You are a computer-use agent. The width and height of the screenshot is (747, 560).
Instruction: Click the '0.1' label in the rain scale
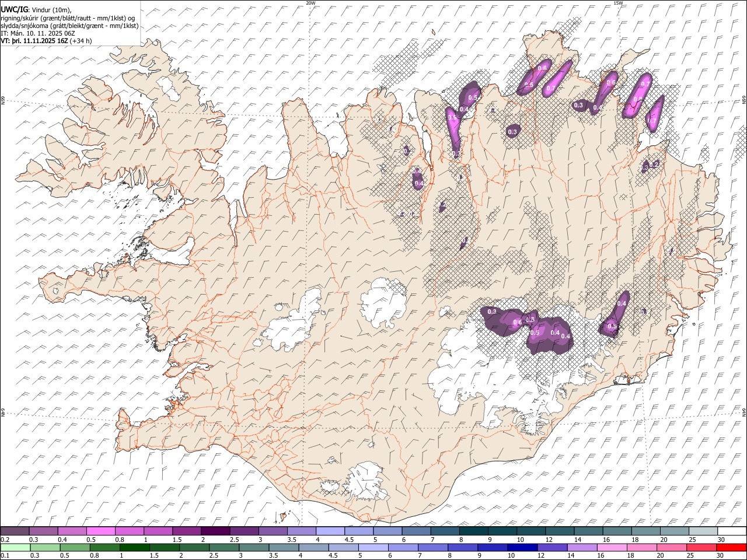[x=4, y=555]
